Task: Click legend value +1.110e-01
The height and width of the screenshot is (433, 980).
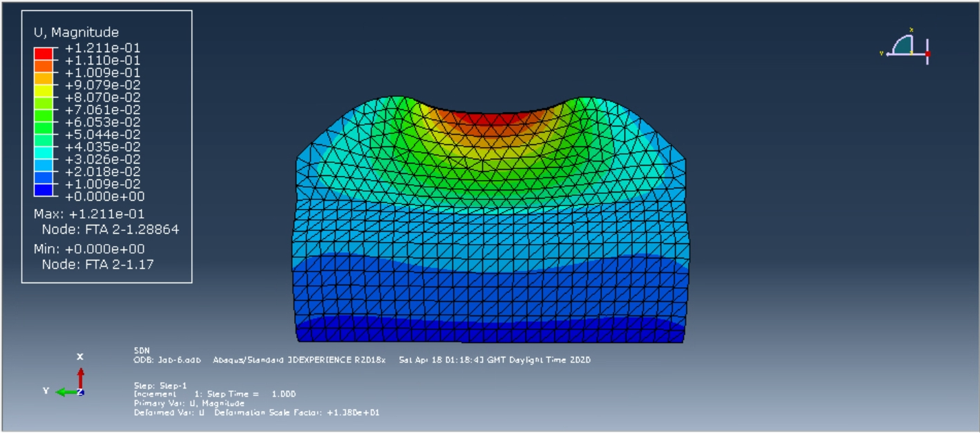Action: (x=102, y=60)
